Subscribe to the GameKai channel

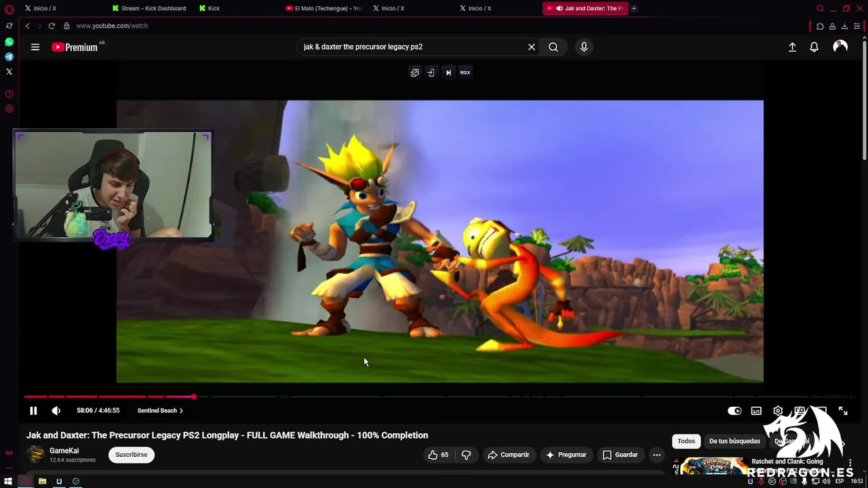[131, 455]
